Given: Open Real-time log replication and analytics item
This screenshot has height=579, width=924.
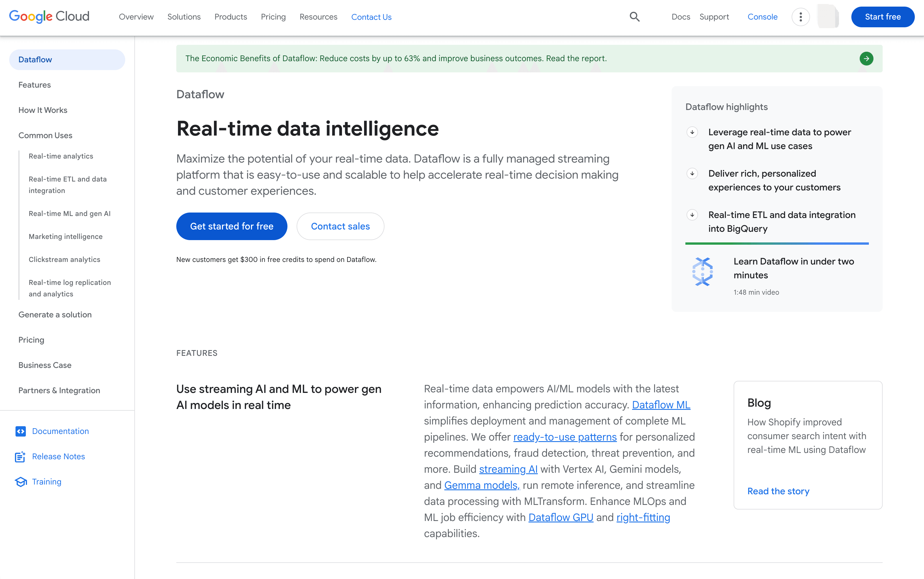Looking at the screenshot, I should click(70, 288).
